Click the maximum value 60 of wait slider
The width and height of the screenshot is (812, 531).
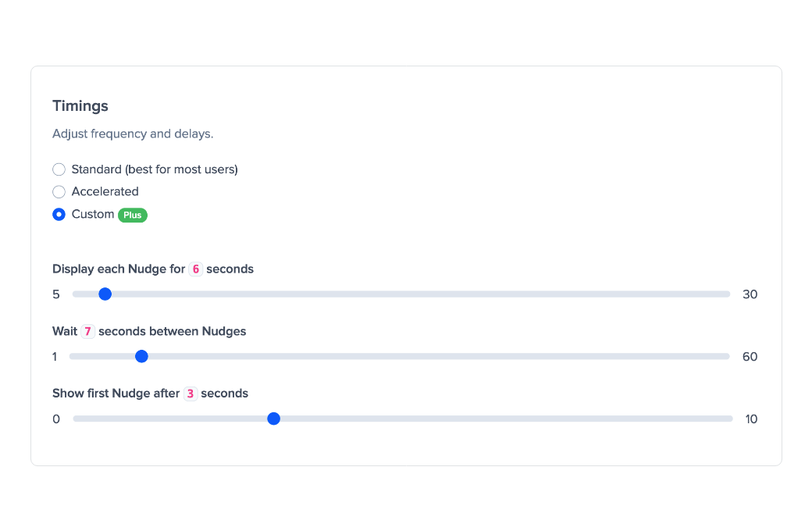[x=750, y=357]
